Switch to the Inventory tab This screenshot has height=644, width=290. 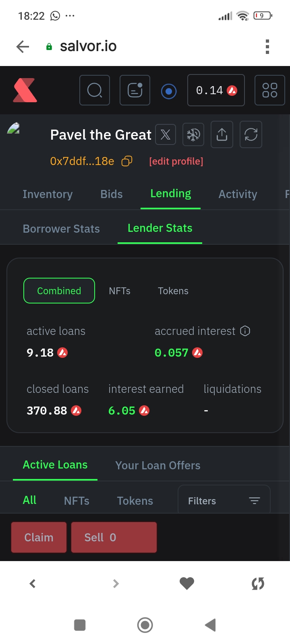tap(48, 194)
